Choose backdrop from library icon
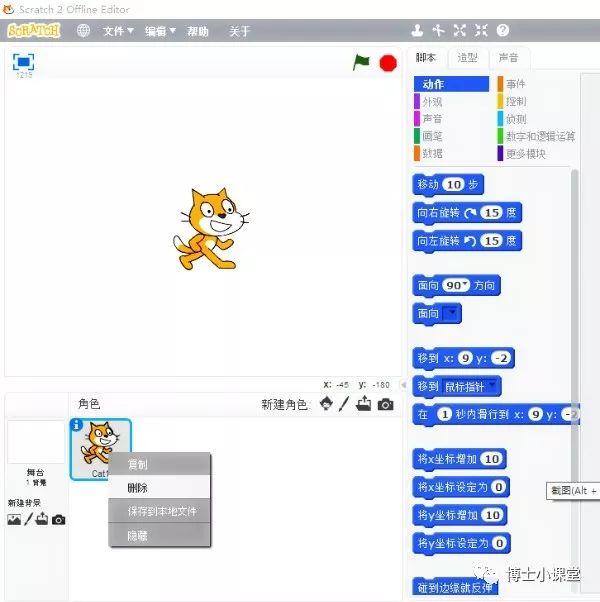The width and height of the screenshot is (600, 602). [14, 520]
